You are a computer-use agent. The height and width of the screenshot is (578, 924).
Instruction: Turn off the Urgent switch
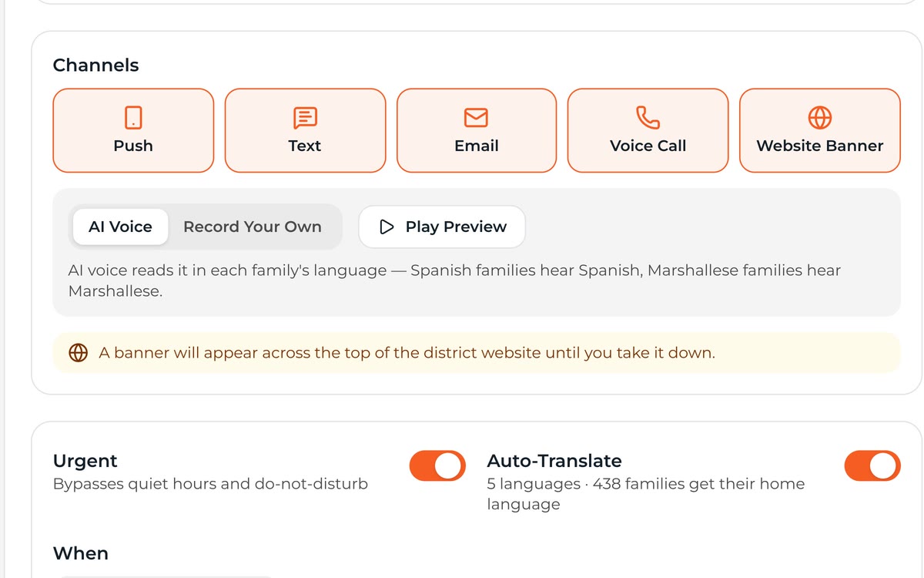[437, 465]
